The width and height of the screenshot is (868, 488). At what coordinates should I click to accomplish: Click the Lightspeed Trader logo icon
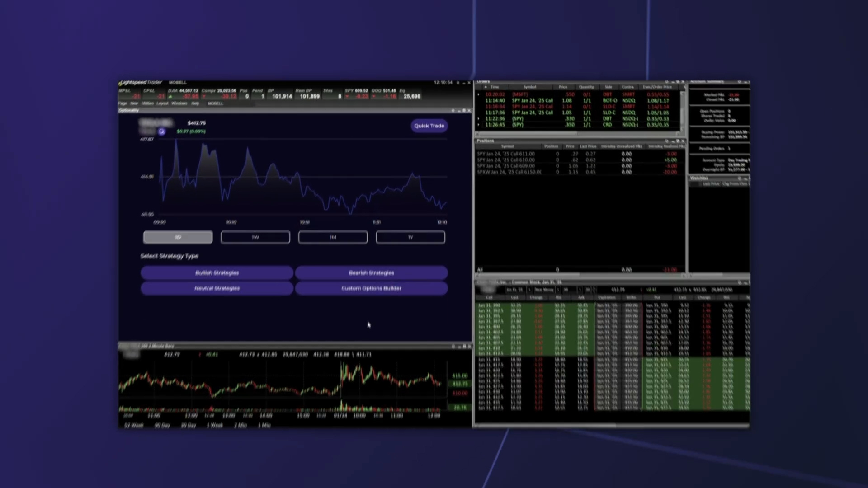(121, 83)
